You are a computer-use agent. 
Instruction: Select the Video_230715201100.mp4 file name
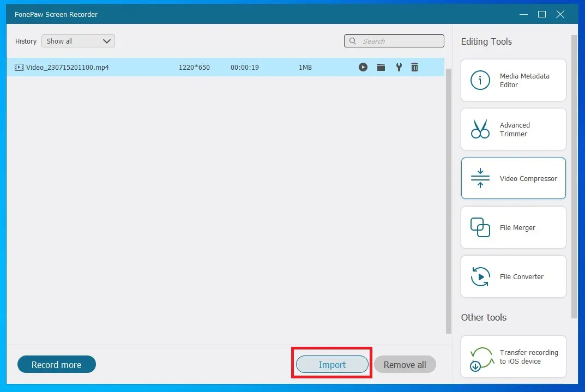68,67
